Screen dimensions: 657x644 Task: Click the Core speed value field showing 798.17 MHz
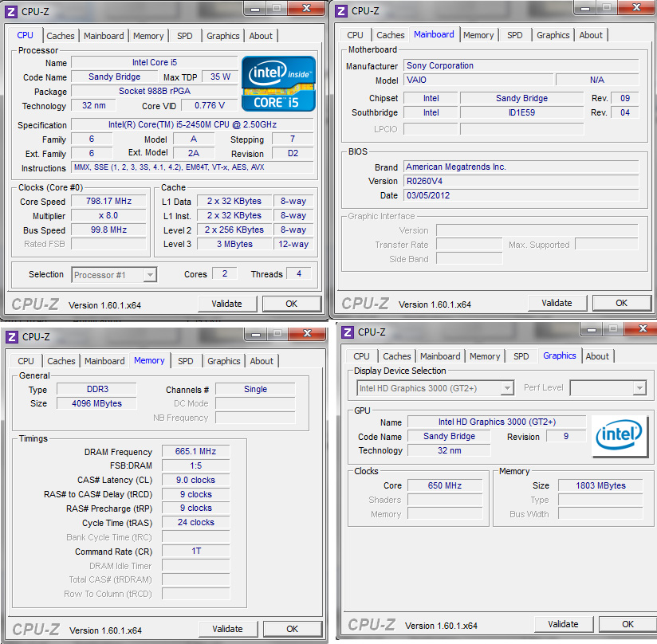pos(109,201)
